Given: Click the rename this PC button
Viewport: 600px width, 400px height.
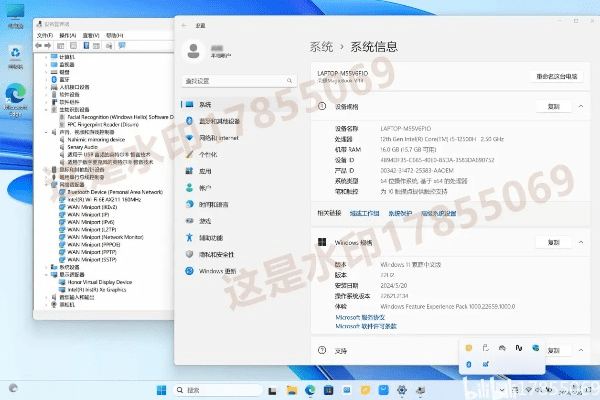Looking at the screenshot, I should [557, 77].
